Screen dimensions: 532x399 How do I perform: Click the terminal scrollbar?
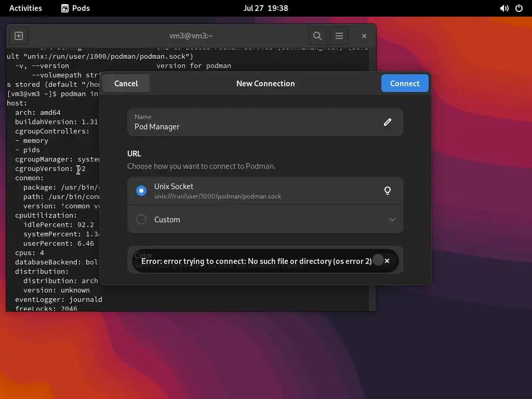(x=373, y=179)
